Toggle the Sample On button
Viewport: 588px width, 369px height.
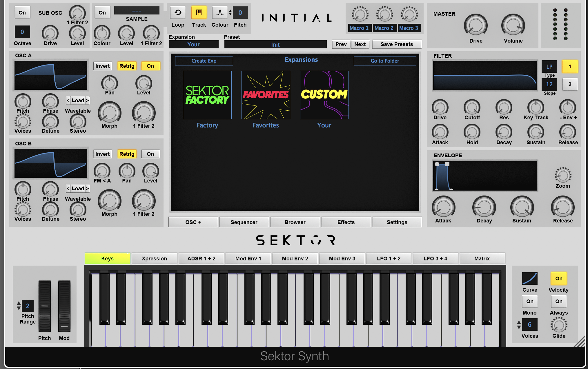point(102,12)
